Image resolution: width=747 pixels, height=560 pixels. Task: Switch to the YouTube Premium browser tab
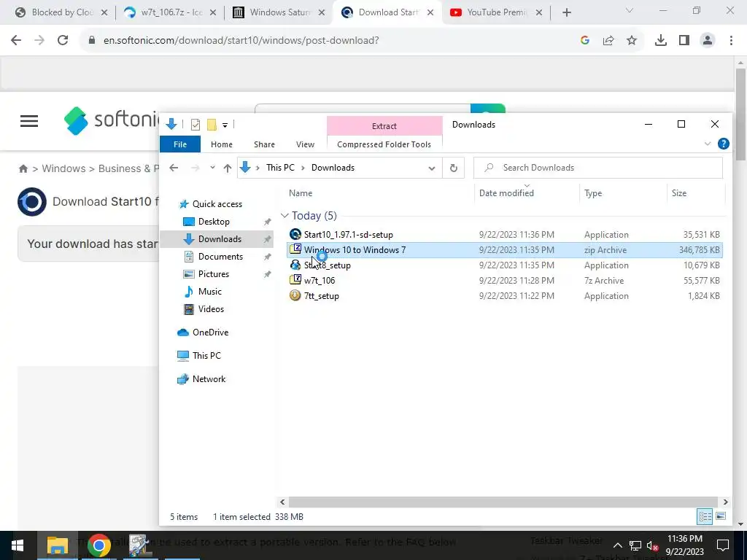tap(496, 12)
